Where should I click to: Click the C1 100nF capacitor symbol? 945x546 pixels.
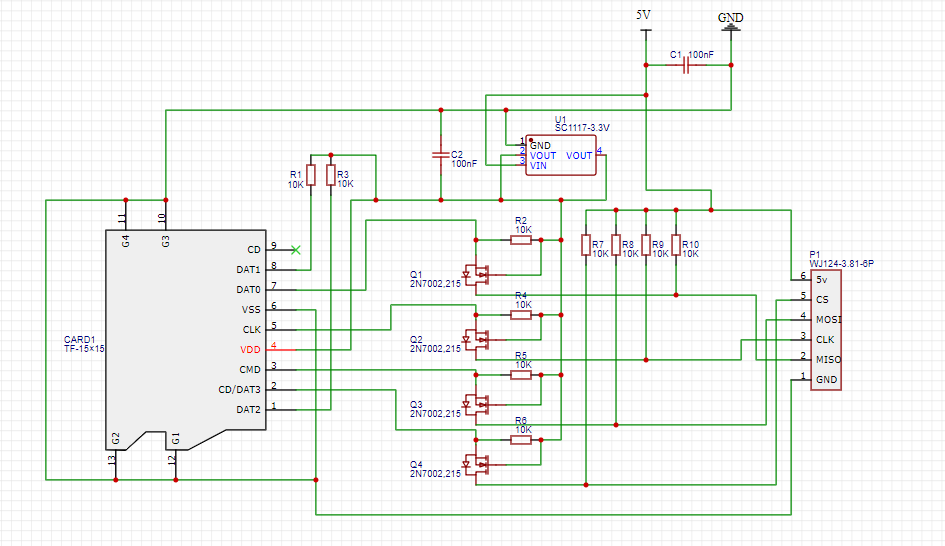[686, 65]
